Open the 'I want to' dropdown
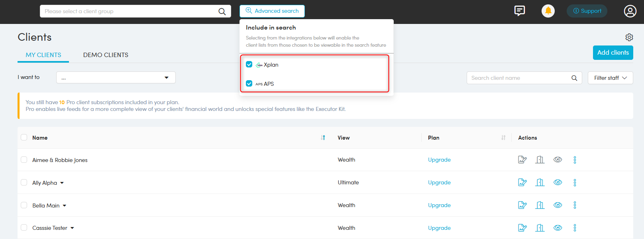Viewport: 644px width, 239px height. pyautogui.click(x=116, y=77)
